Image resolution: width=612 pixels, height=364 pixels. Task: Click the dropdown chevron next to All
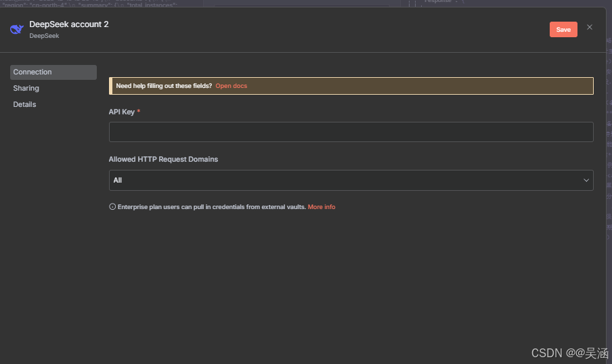586,180
